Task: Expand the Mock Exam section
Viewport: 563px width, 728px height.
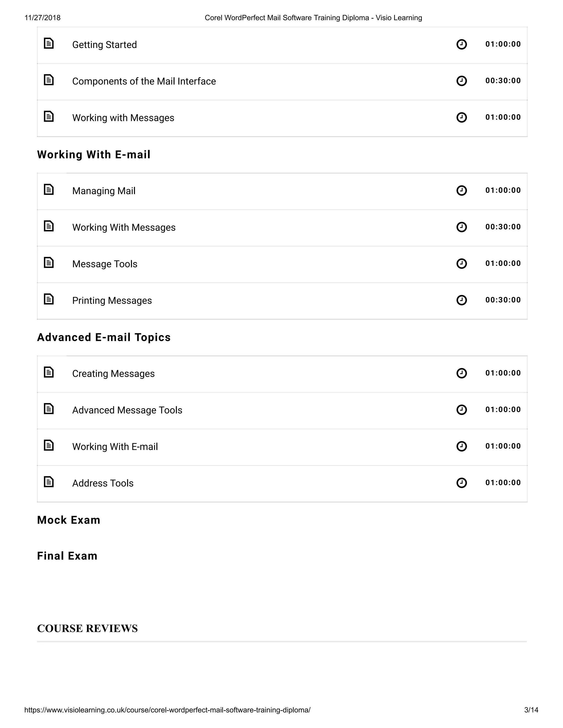Action: [69, 520]
